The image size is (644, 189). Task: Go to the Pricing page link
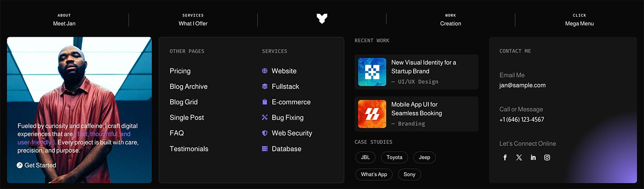pyautogui.click(x=180, y=71)
